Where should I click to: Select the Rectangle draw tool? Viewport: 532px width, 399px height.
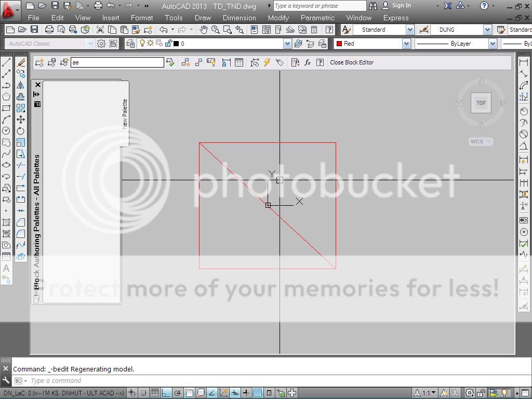(x=6, y=108)
